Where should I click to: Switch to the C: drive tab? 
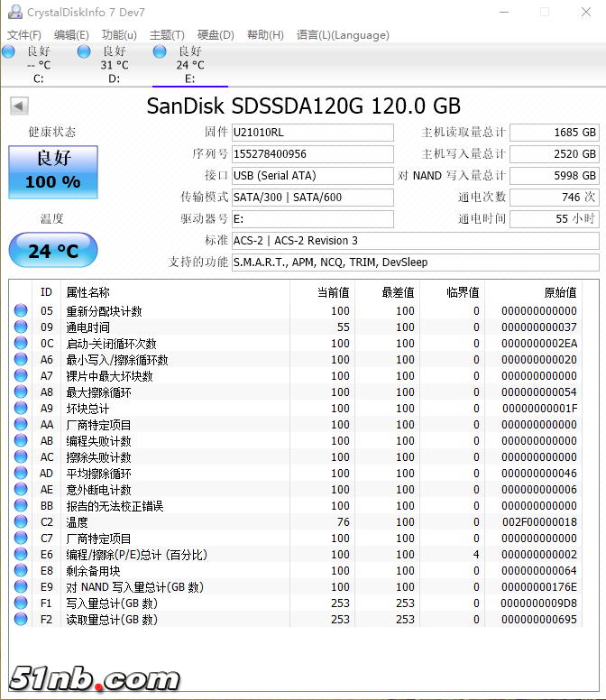[39, 65]
